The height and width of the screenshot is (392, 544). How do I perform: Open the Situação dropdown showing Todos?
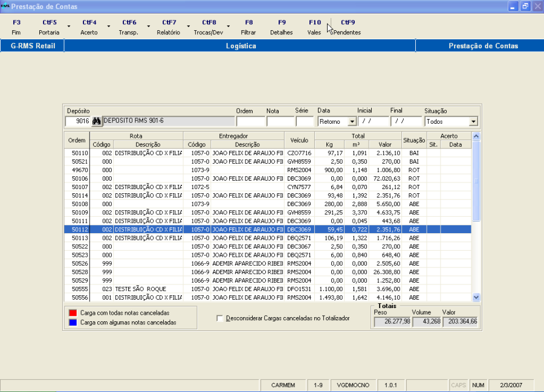tap(473, 121)
